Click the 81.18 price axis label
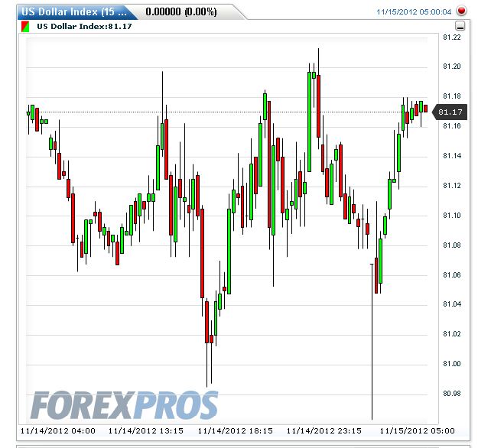478x448 pixels. coord(452,96)
